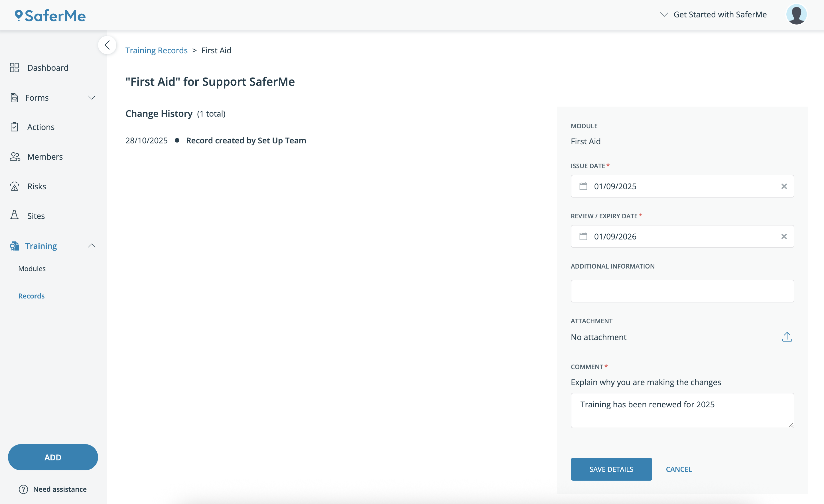Viewport: 824px width, 504px height.
Task: Clear the Issue Date field
Action: click(784, 186)
